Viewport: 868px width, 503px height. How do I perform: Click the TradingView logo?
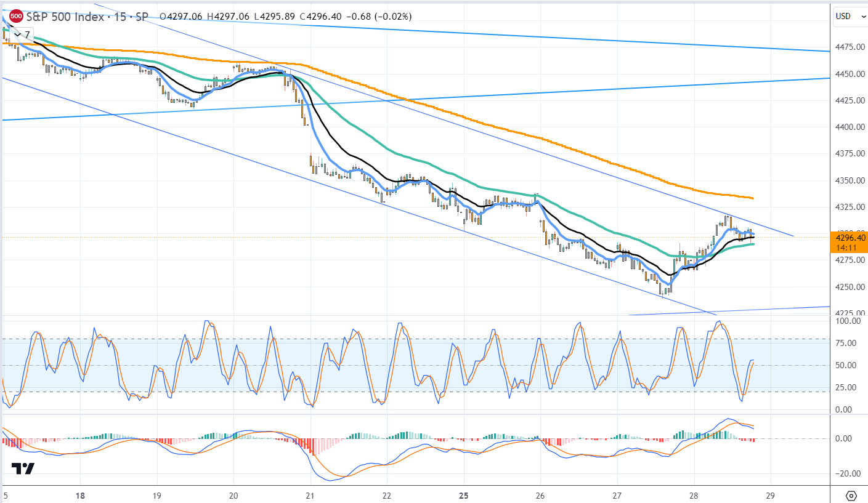pyautogui.click(x=23, y=469)
